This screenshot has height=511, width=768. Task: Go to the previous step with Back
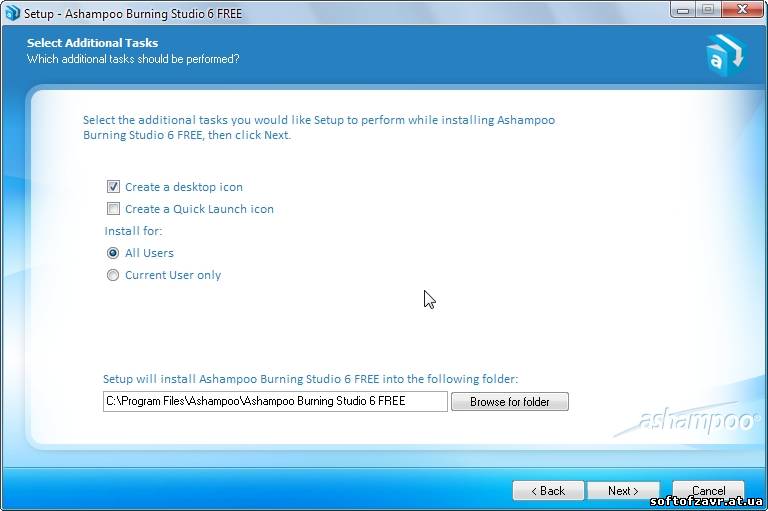click(x=548, y=490)
